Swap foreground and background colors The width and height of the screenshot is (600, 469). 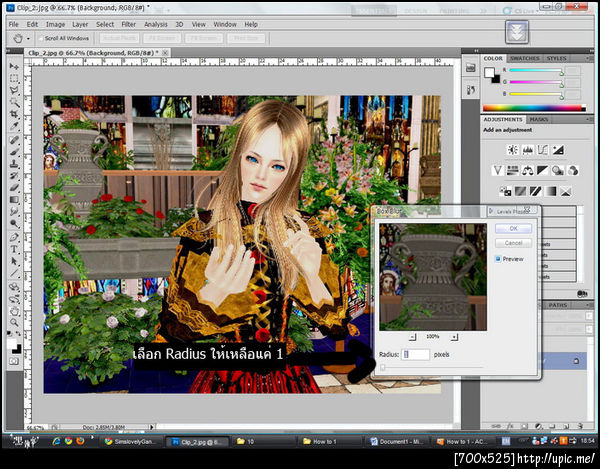coord(18,334)
